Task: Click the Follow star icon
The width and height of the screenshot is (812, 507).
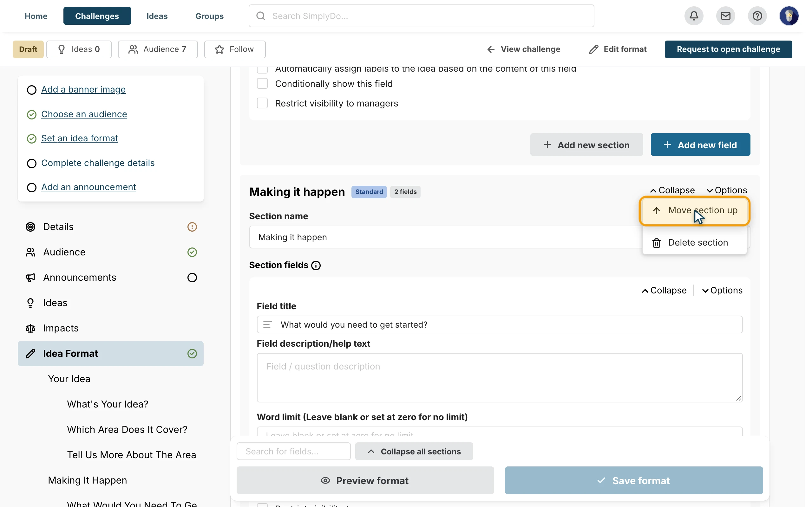Action: tap(219, 49)
